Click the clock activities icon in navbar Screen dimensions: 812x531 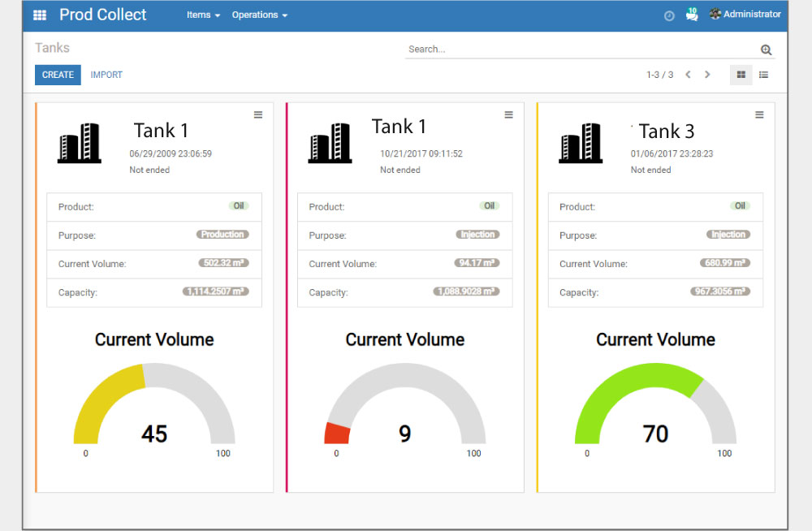pyautogui.click(x=669, y=15)
